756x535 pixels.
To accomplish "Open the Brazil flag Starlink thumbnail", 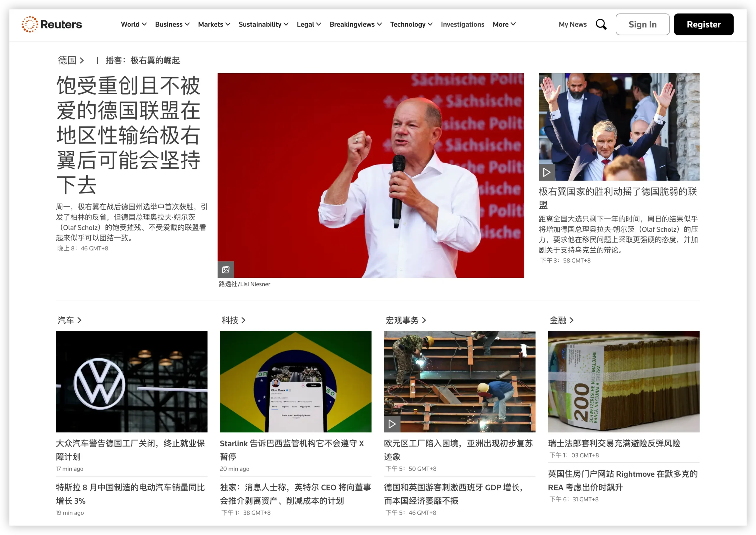I will pyautogui.click(x=295, y=382).
